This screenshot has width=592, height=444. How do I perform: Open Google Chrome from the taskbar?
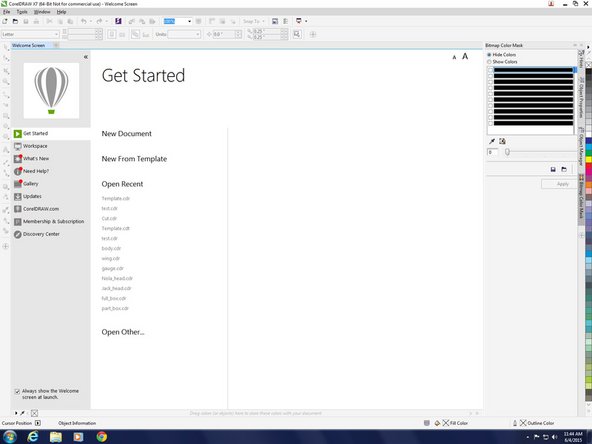102,437
